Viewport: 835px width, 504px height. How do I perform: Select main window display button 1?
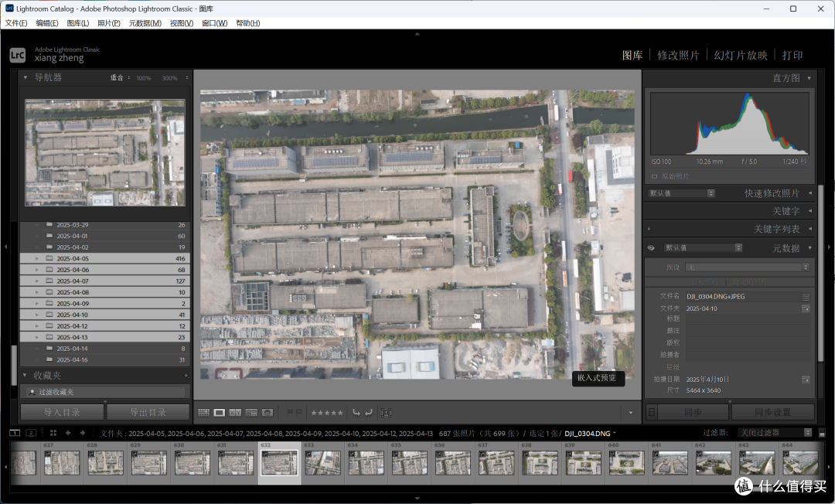pos(15,433)
